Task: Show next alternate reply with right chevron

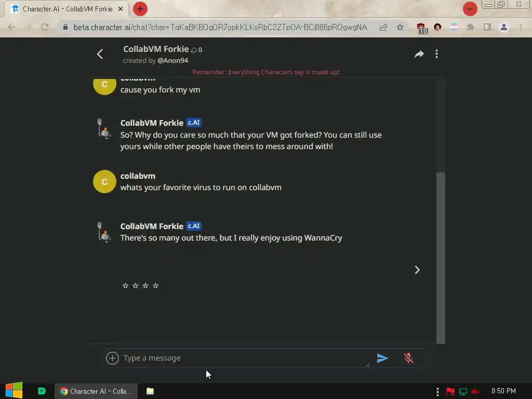Action: (417, 270)
